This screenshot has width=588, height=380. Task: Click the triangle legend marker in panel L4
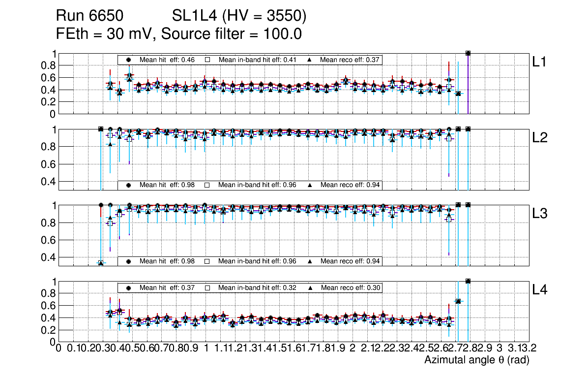point(310,287)
